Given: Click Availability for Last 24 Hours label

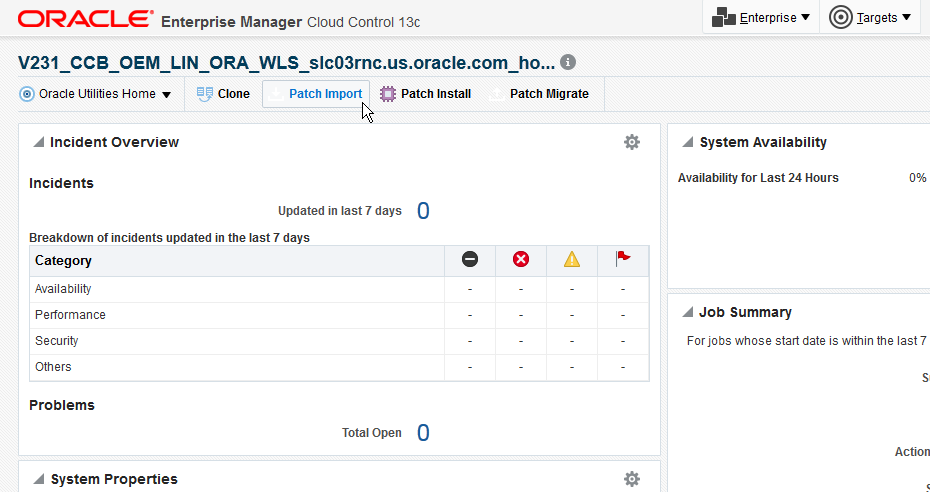Looking at the screenshot, I should [758, 178].
